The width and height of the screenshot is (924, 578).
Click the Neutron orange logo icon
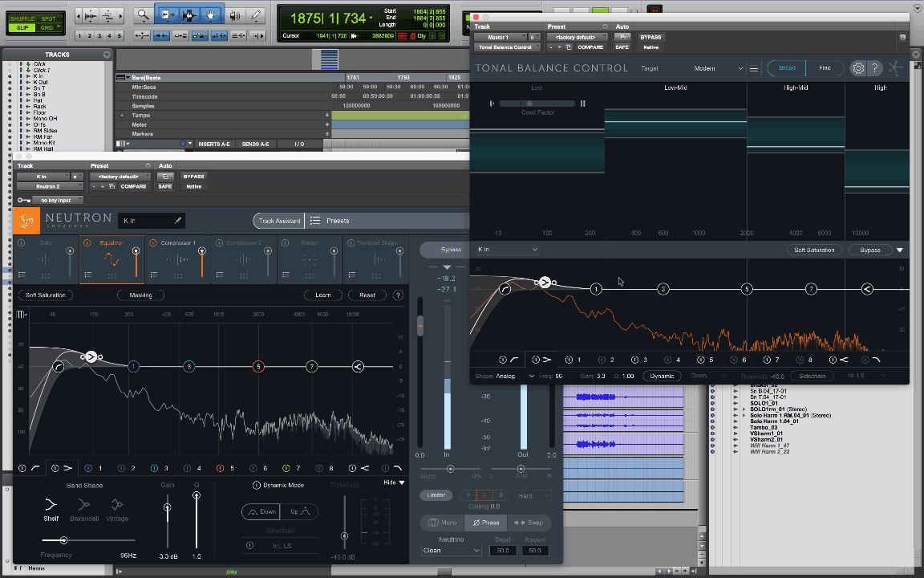click(26, 221)
